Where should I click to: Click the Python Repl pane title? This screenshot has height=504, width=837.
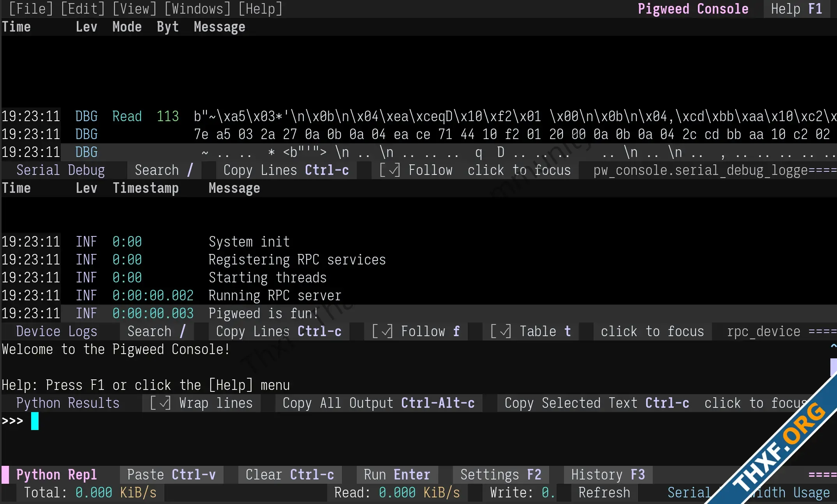click(x=56, y=475)
